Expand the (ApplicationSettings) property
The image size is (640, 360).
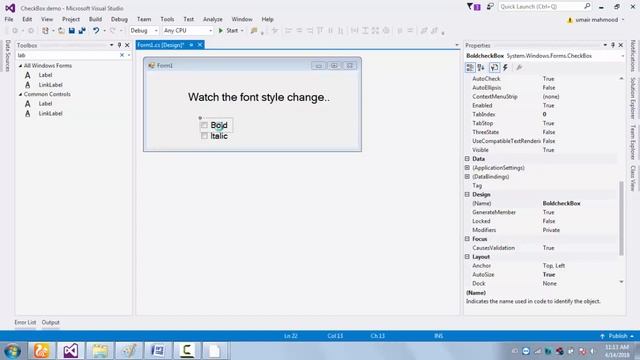point(467,168)
